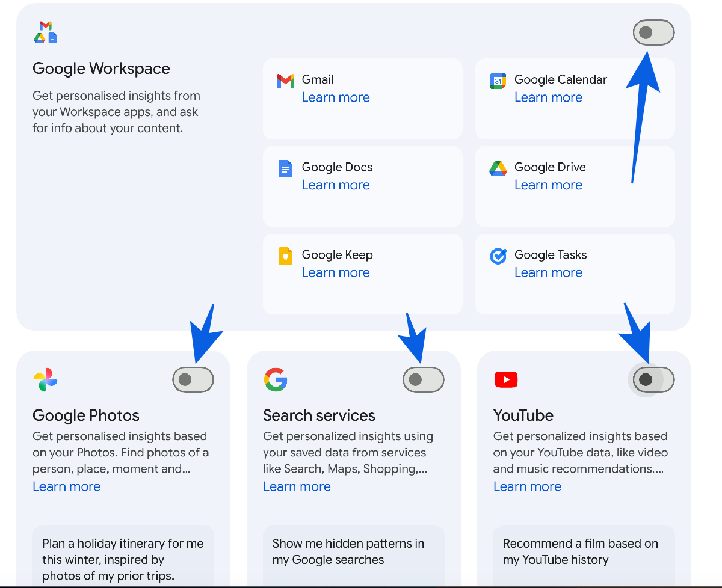Turn on the Google Photos switch
This screenshot has height=588, width=722.
point(193,379)
